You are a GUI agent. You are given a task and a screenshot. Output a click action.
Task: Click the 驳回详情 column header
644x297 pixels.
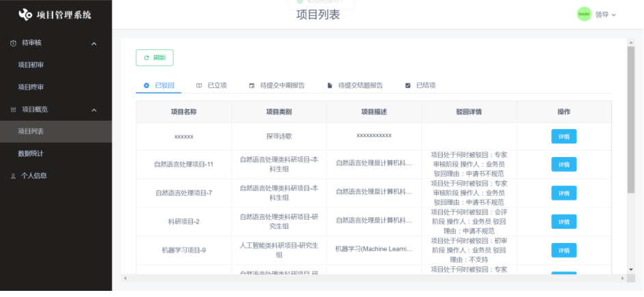(469, 111)
